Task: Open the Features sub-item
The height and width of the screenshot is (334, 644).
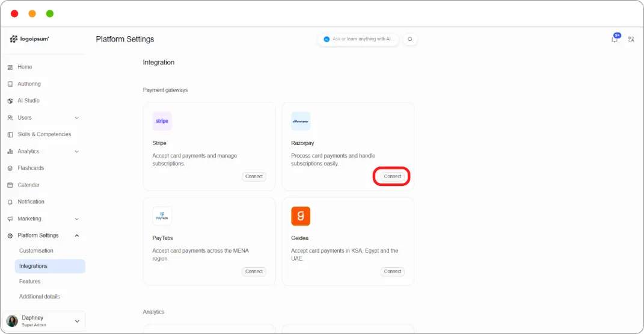Action: 29,282
